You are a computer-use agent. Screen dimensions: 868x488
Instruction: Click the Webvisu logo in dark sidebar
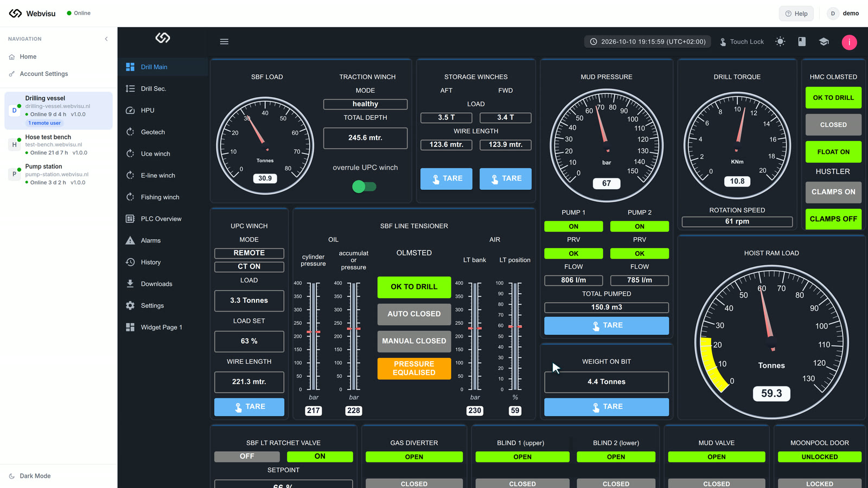(x=163, y=38)
